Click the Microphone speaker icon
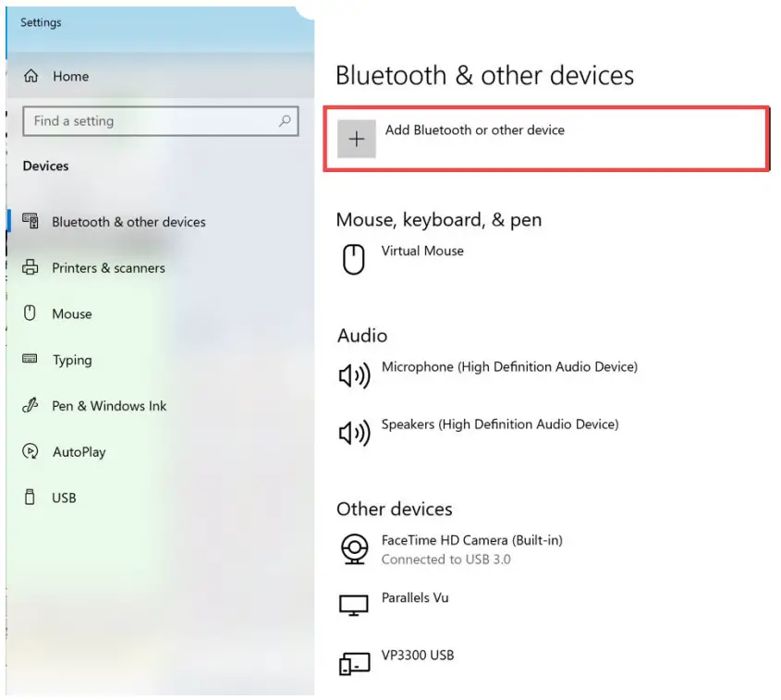This screenshot has height=700, width=781. (x=354, y=375)
